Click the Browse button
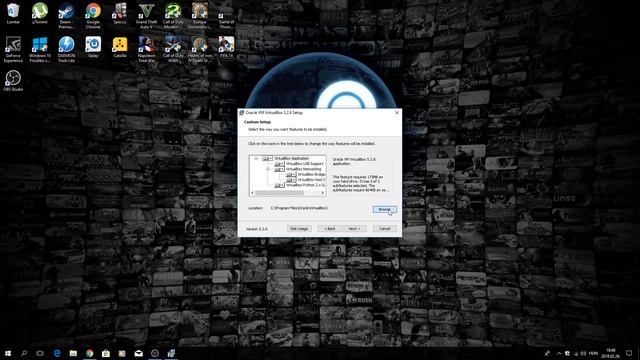Image resolution: width=640 pixels, height=360 pixels. 384,209
